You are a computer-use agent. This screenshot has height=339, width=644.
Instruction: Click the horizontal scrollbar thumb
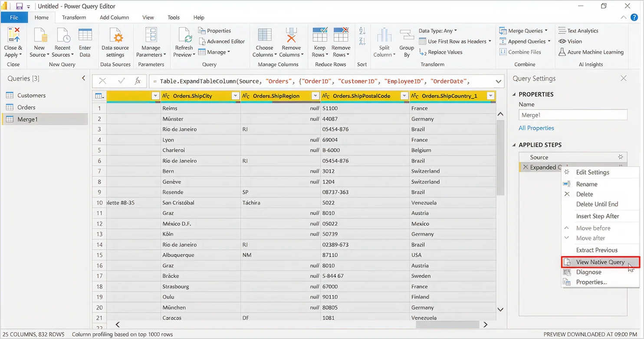[448, 324]
